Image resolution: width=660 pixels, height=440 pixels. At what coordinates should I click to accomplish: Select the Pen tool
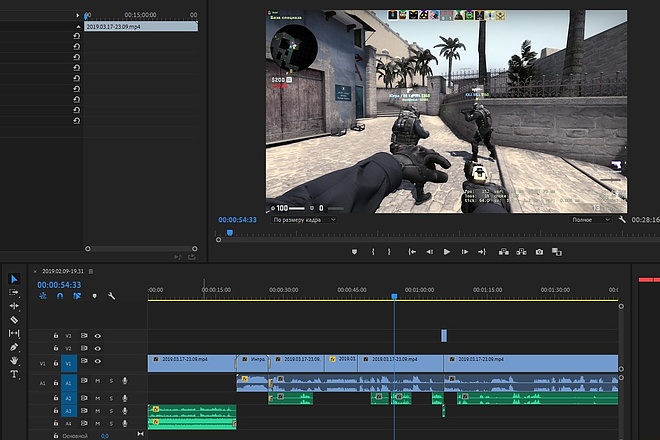click(x=14, y=347)
